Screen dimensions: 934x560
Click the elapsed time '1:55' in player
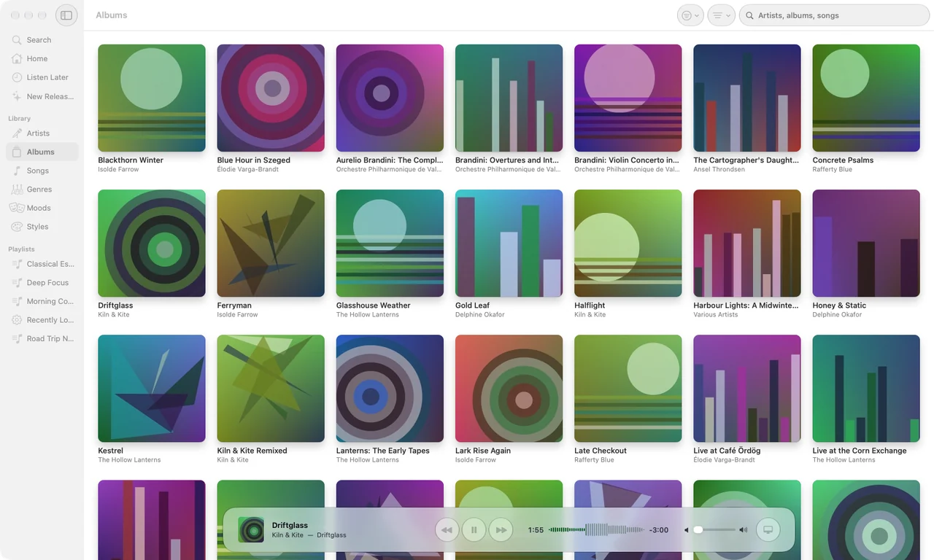536,530
